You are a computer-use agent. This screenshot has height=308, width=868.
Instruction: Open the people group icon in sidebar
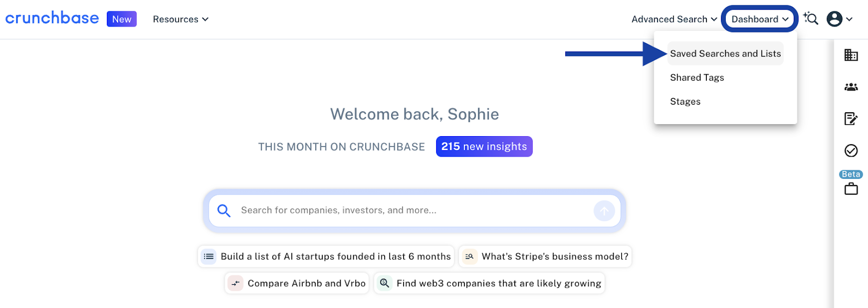pos(851,87)
